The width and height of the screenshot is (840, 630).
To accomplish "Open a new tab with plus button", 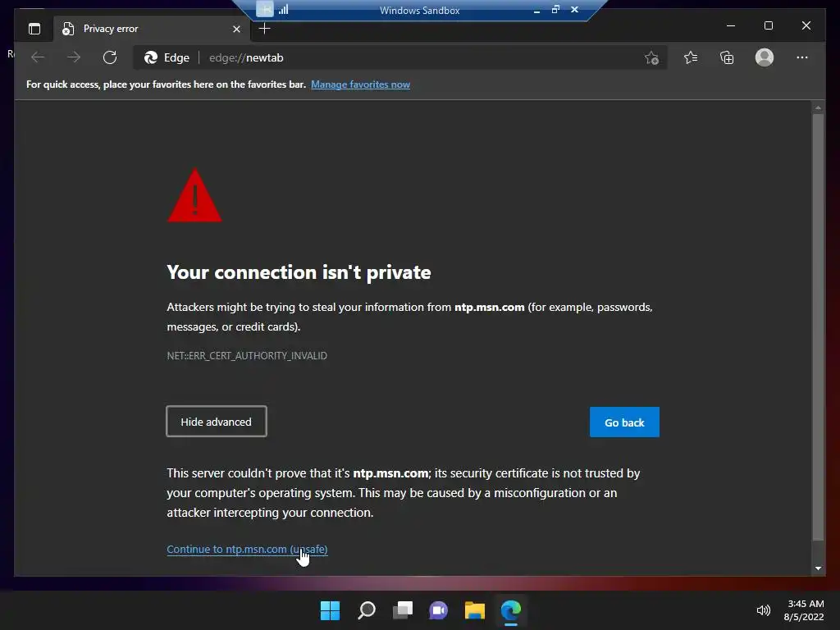I will (x=265, y=29).
